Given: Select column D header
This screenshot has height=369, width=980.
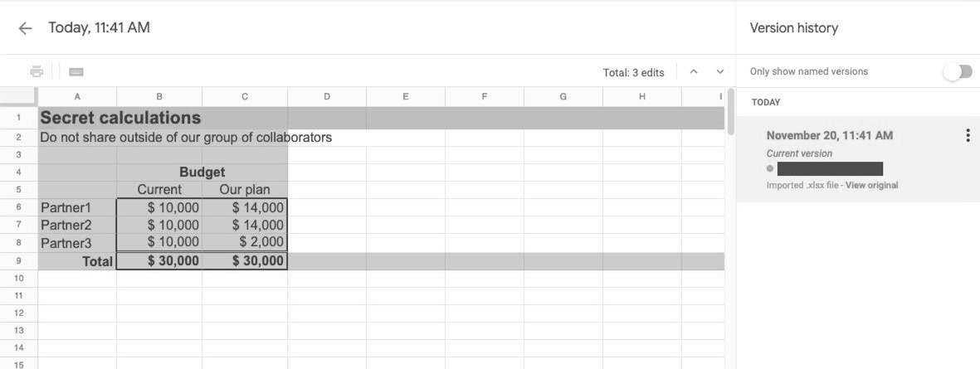Looking at the screenshot, I should (327, 97).
